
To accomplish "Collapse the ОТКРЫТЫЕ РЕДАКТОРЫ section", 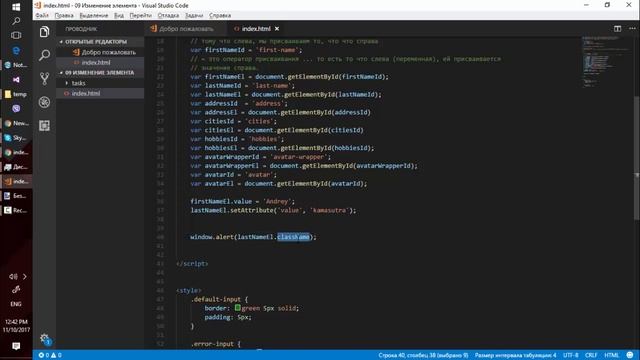I will [x=100, y=42].
